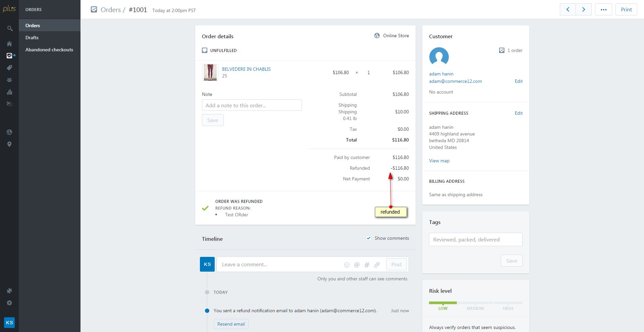Open the KS account avatar in the sidebar
Viewport: 644px width, 332px height.
point(9,323)
